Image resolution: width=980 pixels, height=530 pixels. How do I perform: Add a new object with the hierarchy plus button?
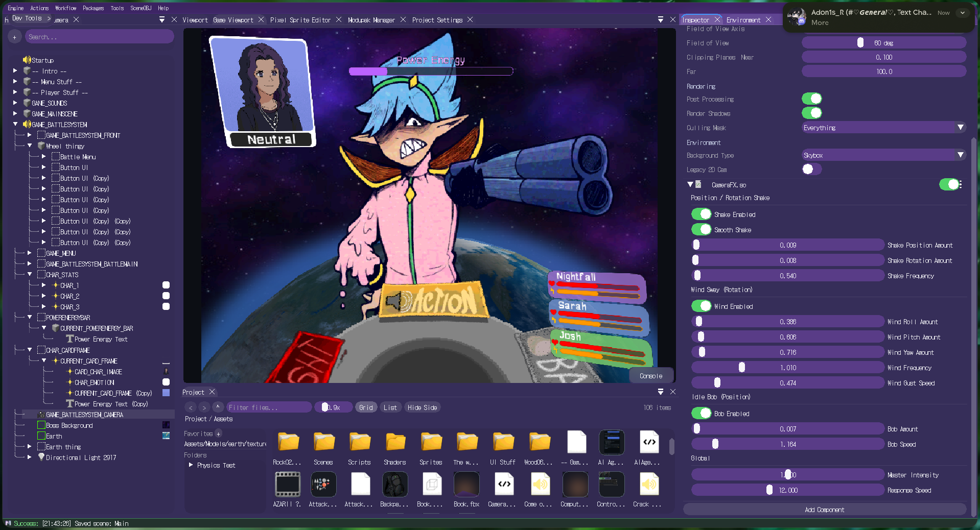click(x=14, y=37)
